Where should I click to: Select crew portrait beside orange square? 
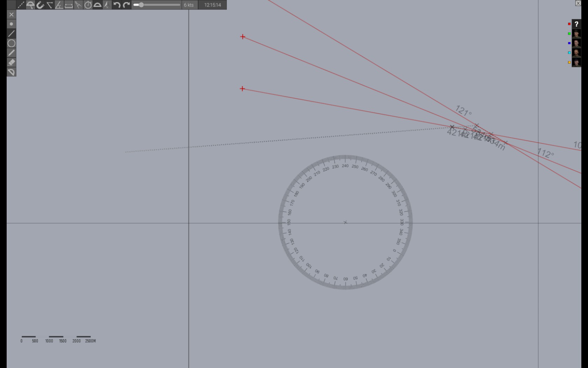point(576,63)
